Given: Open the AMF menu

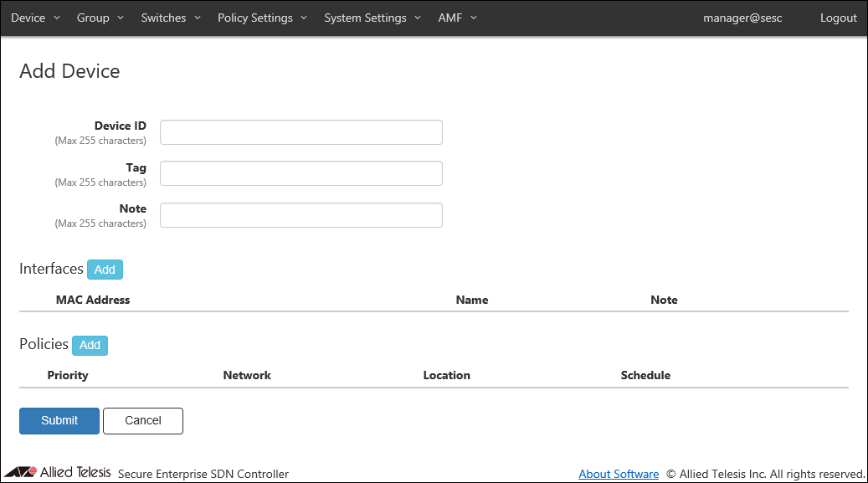Looking at the screenshot, I should [457, 18].
